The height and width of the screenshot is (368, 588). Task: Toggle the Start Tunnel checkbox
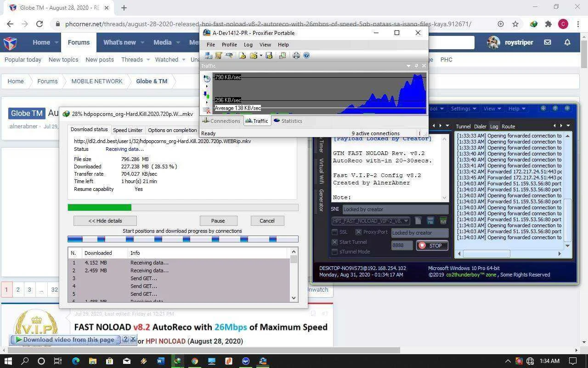334,242
